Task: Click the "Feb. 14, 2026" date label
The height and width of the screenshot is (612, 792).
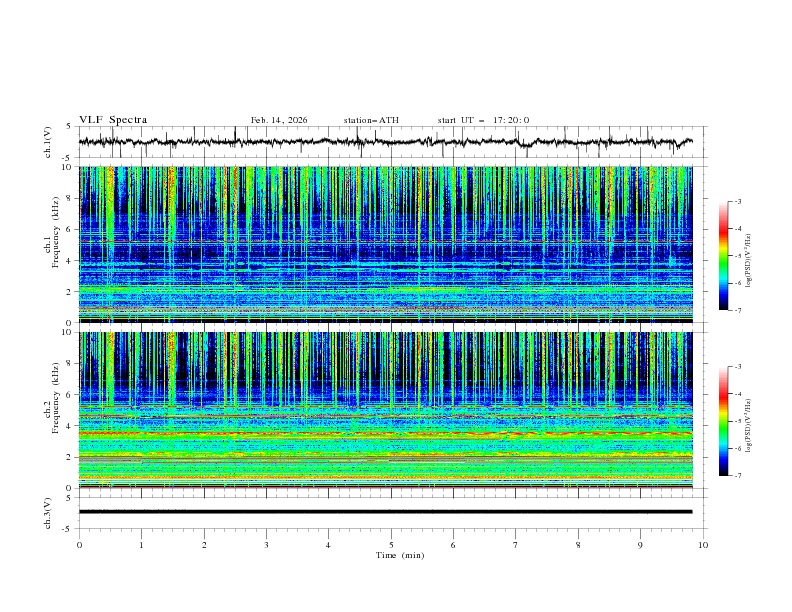Action: pyautogui.click(x=279, y=120)
